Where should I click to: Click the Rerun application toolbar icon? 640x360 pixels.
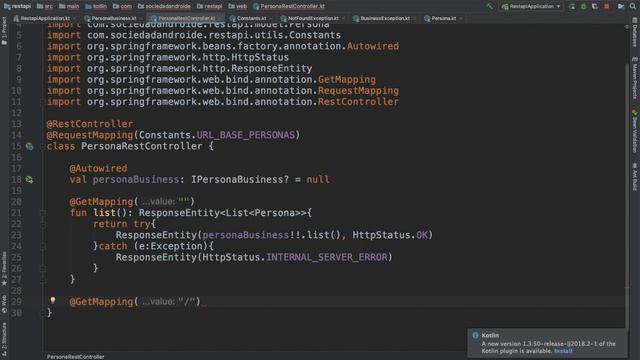tap(572, 6)
